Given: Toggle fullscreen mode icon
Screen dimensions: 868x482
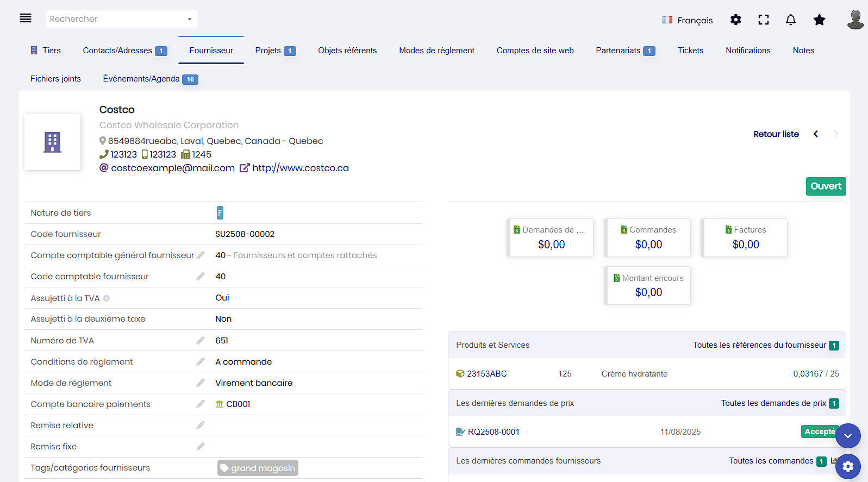Looking at the screenshot, I should (x=763, y=20).
